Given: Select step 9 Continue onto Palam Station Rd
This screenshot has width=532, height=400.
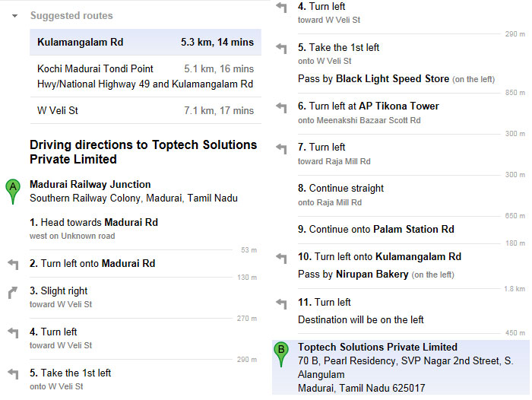Looking at the screenshot, I should 376,229.
